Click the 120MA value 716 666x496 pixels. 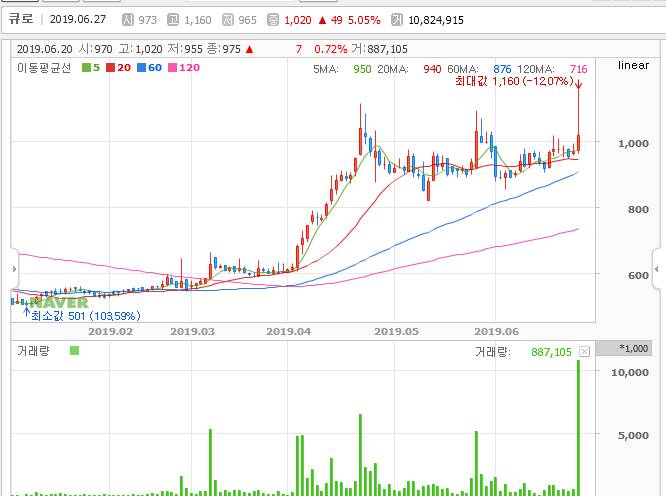578,69
